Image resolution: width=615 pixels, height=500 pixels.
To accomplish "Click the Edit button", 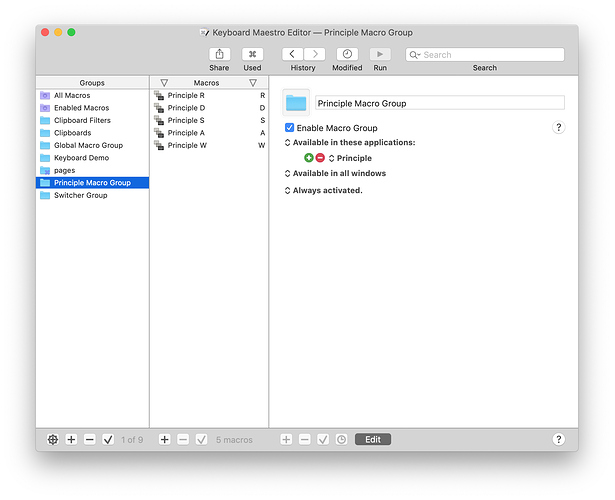I will tap(373, 440).
